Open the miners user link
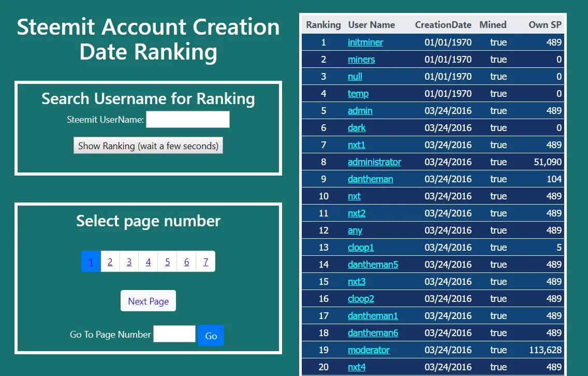This screenshot has height=376, width=588. [361, 60]
